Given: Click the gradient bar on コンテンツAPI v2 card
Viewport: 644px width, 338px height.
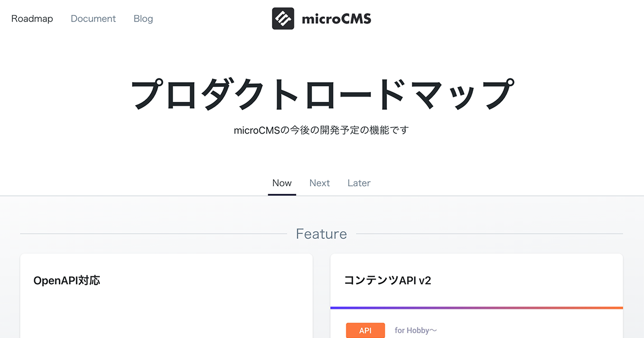Looking at the screenshot, I should click(x=477, y=308).
